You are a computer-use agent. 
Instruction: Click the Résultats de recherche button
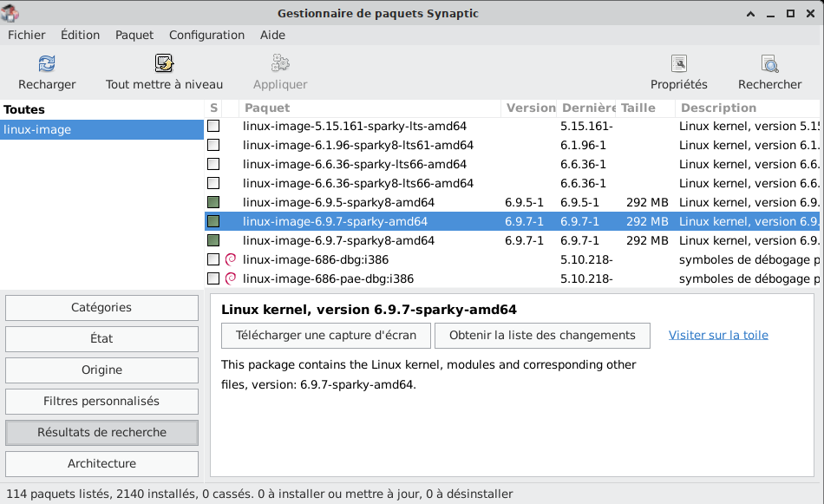[101, 432]
